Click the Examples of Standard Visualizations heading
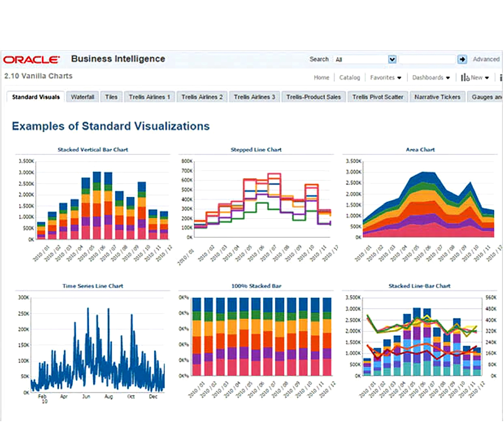 click(x=111, y=126)
